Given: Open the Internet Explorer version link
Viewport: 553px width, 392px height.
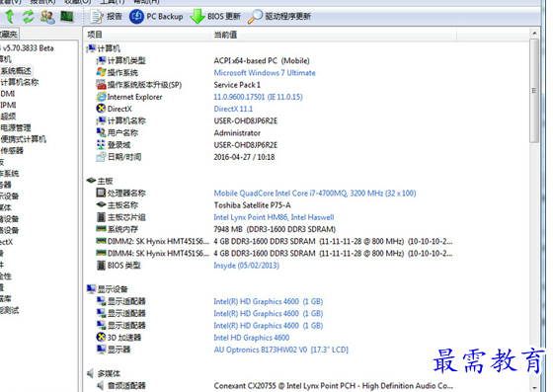Looking at the screenshot, I should point(258,97).
